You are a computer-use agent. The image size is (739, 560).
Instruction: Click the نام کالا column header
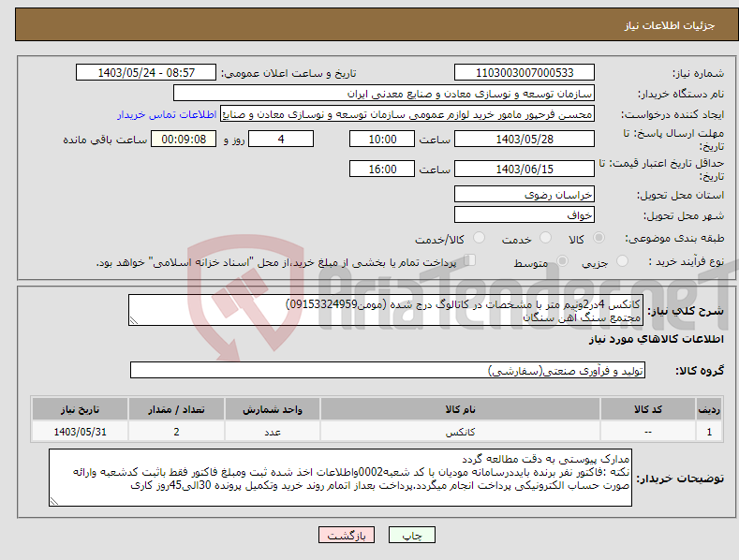pyautogui.click(x=460, y=409)
